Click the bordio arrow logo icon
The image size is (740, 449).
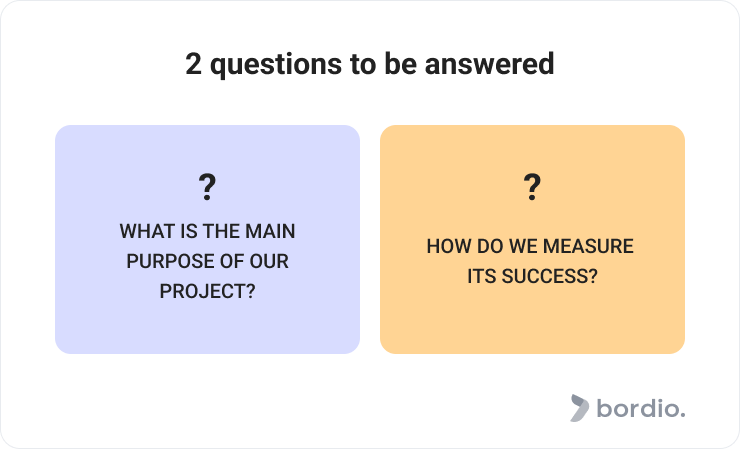click(580, 408)
